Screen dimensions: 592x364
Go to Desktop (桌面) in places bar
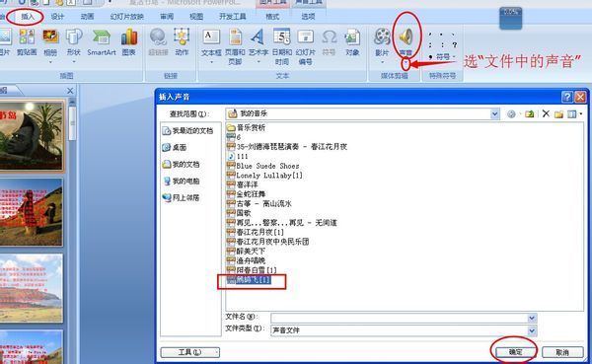click(x=174, y=148)
